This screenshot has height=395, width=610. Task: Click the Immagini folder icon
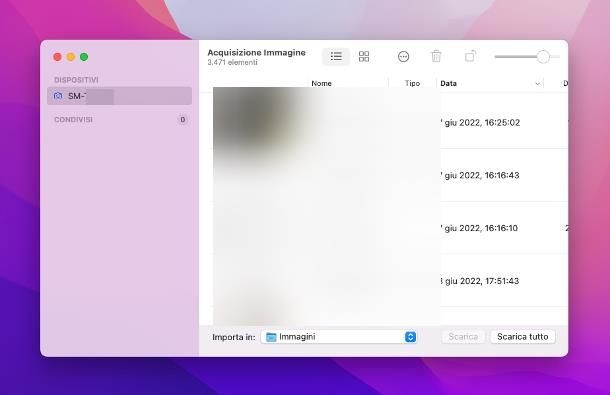(271, 337)
